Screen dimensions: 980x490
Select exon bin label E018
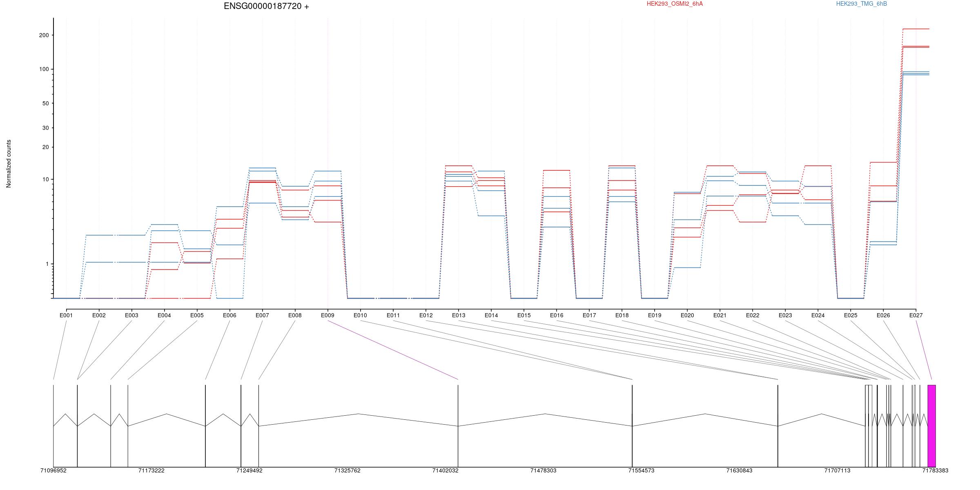click(622, 315)
